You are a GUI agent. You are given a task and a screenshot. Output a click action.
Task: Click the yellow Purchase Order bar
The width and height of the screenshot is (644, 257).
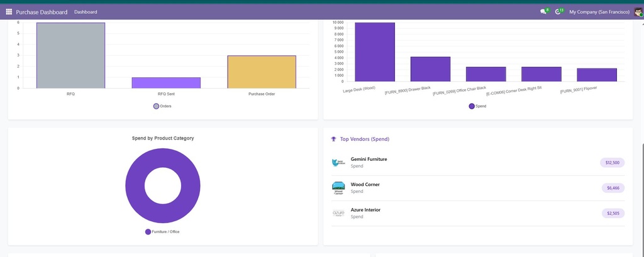(262, 72)
